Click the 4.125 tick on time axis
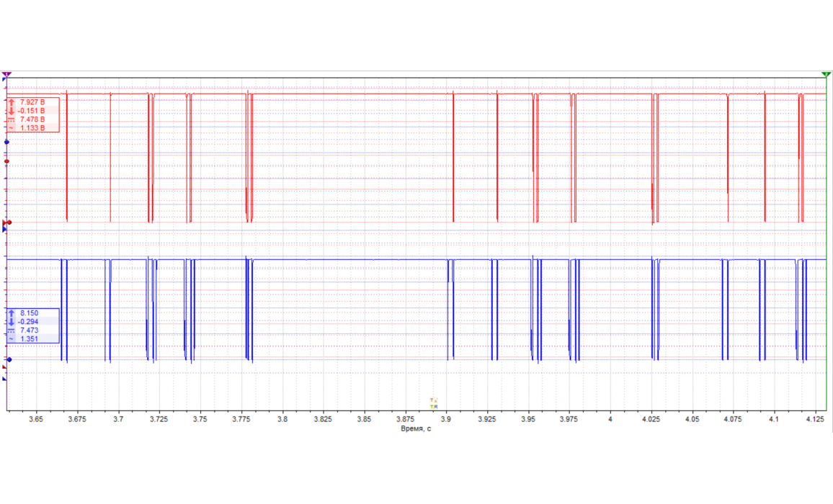833x504 pixels. pos(815,418)
